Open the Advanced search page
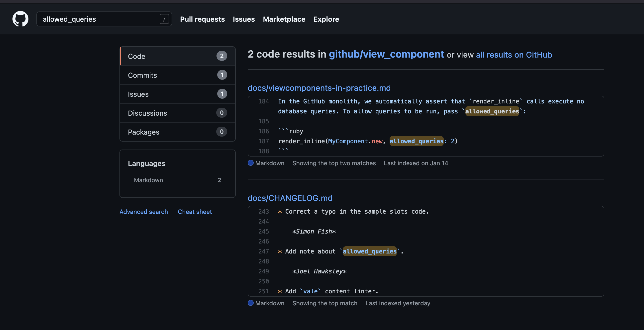The height and width of the screenshot is (330, 644). coord(144,212)
